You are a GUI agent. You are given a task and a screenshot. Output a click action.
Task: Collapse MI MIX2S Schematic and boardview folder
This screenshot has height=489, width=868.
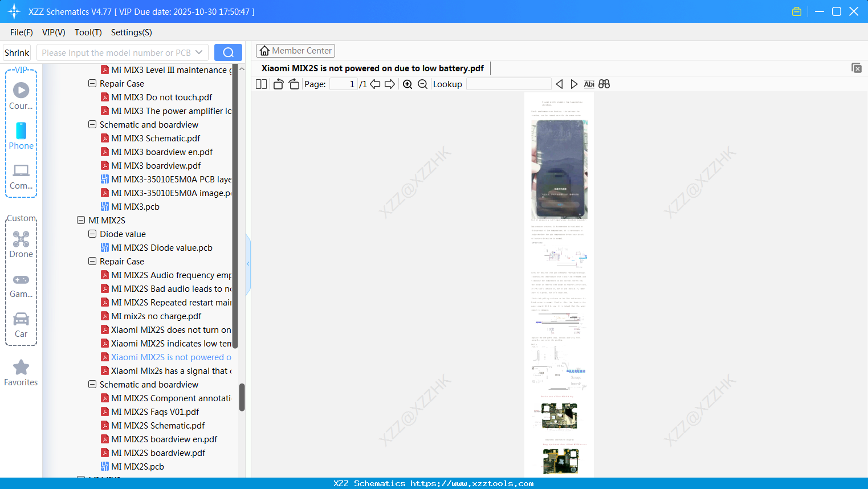92,384
